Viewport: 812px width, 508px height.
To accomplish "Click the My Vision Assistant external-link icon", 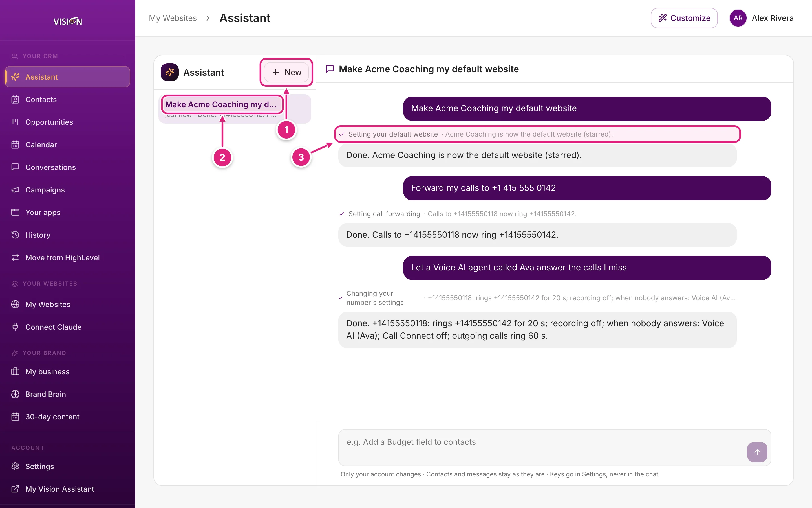I will (x=15, y=489).
